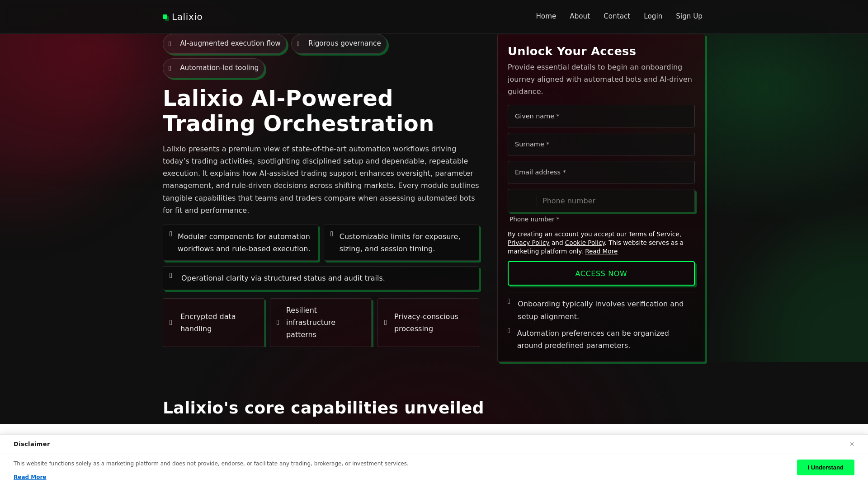Image resolution: width=868 pixels, height=488 pixels.
Task: Open the About page
Action: (580, 16)
